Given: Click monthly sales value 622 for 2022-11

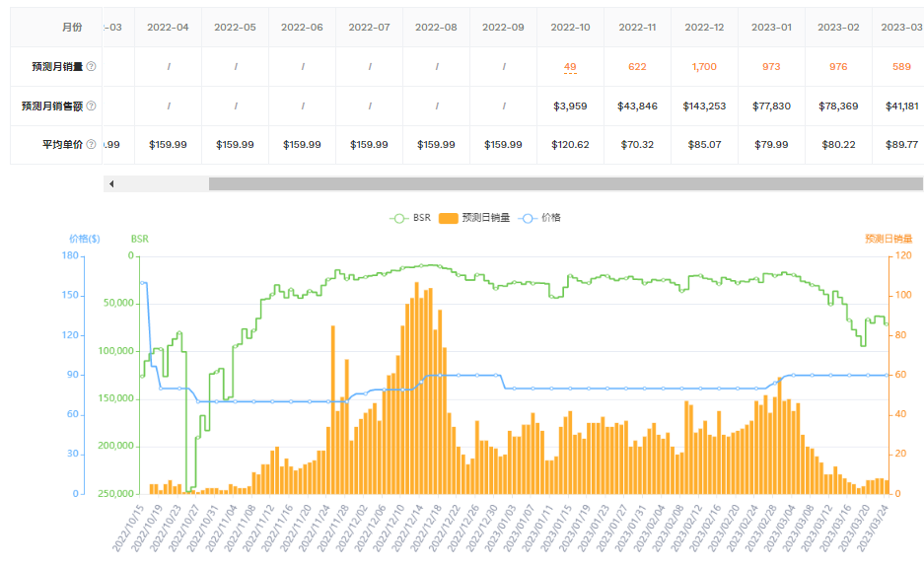Looking at the screenshot, I should click(x=637, y=67).
